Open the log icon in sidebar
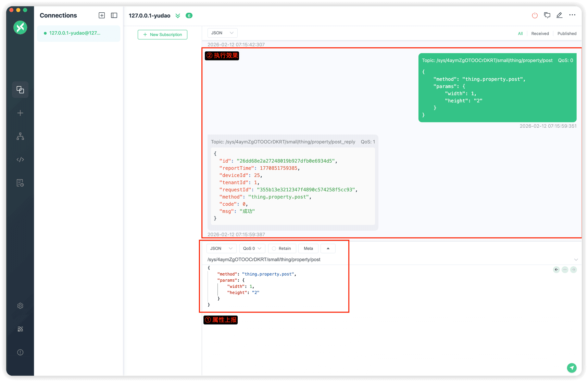Screen dimensions: 588x382 point(20,183)
